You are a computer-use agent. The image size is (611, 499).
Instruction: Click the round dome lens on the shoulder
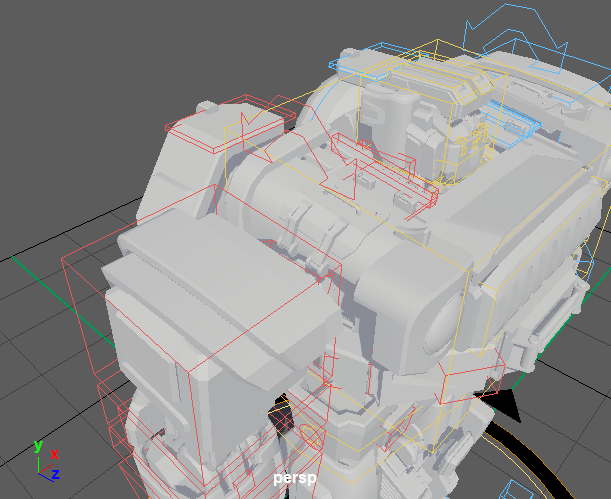click(x=441, y=329)
